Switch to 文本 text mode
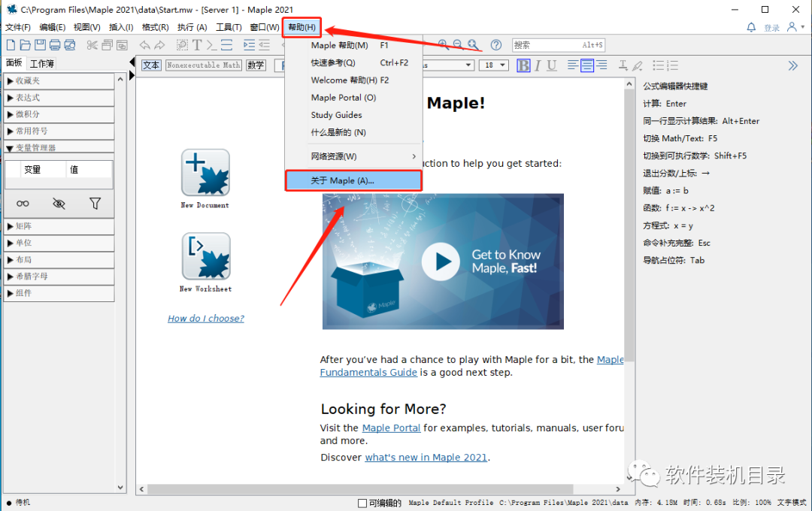This screenshot has width=812, height=511. click(151, 65)
